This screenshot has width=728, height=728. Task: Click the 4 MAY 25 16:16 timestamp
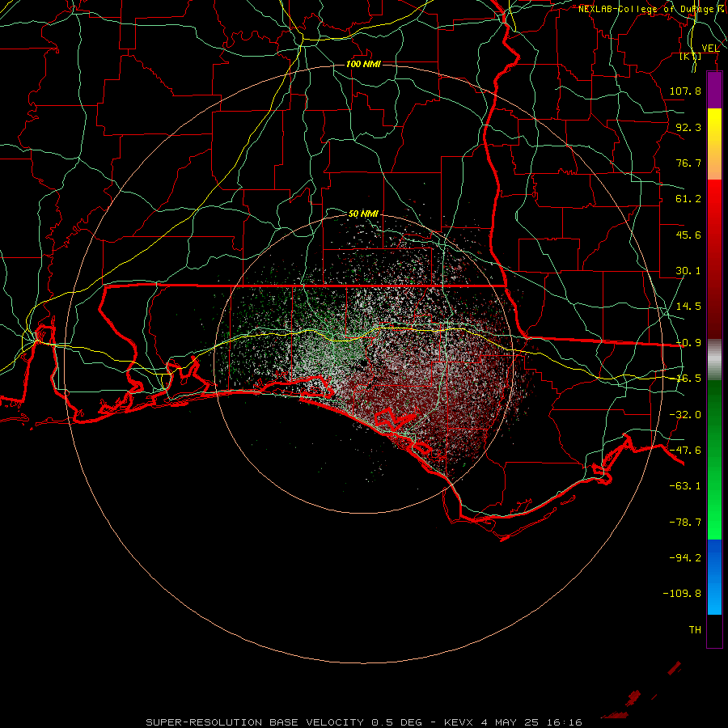tap(531, 722)
